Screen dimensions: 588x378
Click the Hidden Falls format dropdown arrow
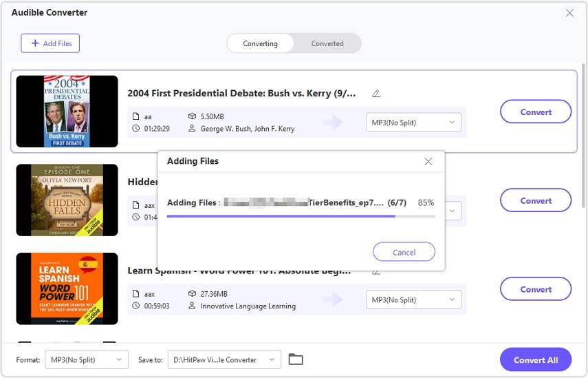(453, 211)
